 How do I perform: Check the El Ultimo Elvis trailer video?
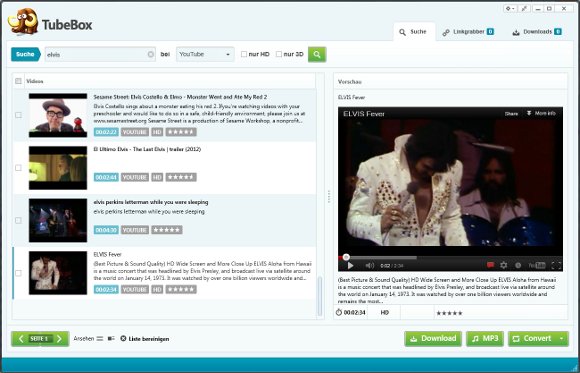(18, 168)
